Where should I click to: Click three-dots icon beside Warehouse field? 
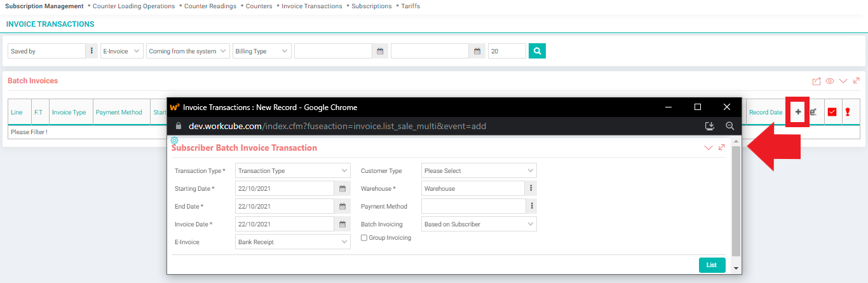pos(531,188)
